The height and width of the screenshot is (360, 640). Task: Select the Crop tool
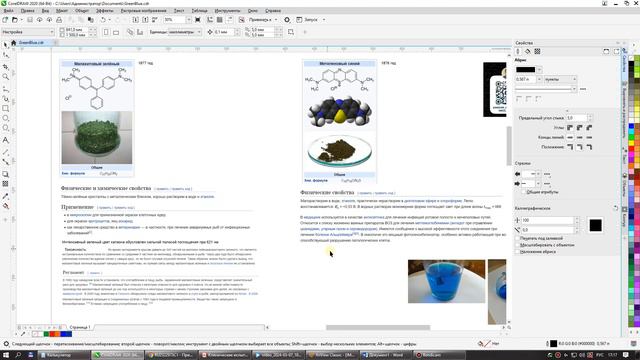(5, 66)
